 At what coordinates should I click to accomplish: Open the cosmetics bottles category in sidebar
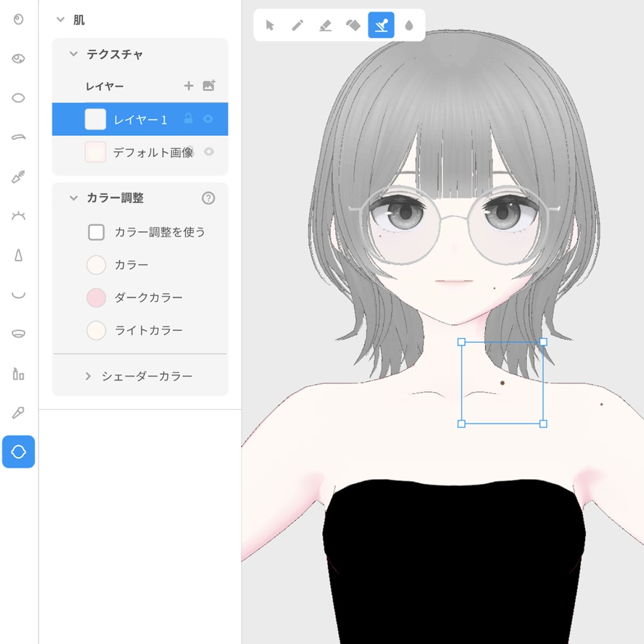tap(18, 374)
